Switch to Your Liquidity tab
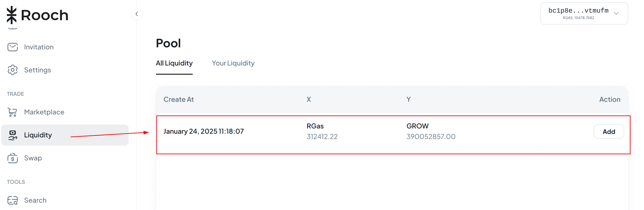The height and width of the screenshot is (210, 644). pyautogui.click(x=233, y=63)
